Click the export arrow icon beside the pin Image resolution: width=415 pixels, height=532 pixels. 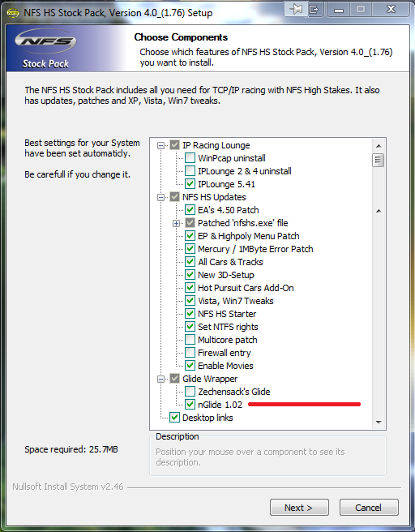[314, 9]
